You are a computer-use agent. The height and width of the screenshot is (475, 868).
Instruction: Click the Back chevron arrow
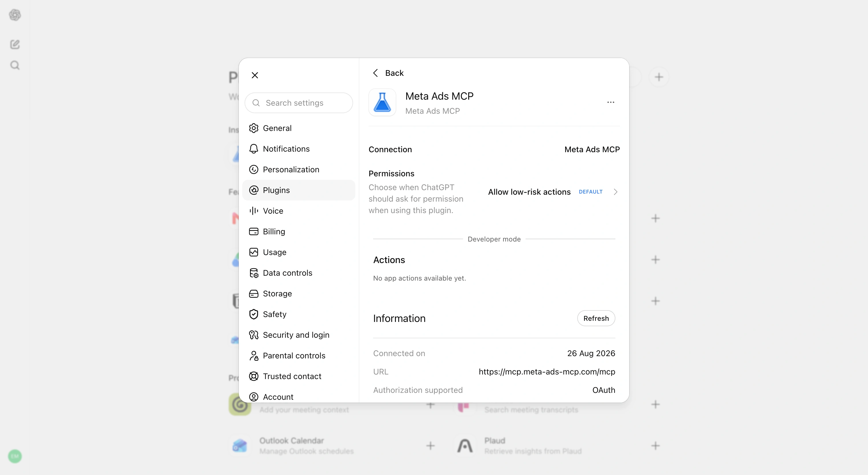[376, 73]
